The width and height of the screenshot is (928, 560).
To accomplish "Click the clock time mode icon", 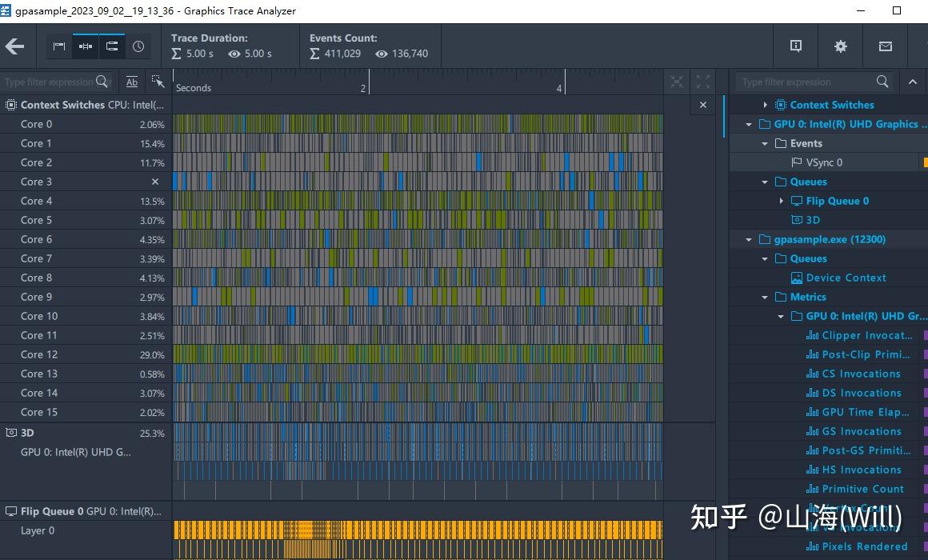I will coord(138,46).
